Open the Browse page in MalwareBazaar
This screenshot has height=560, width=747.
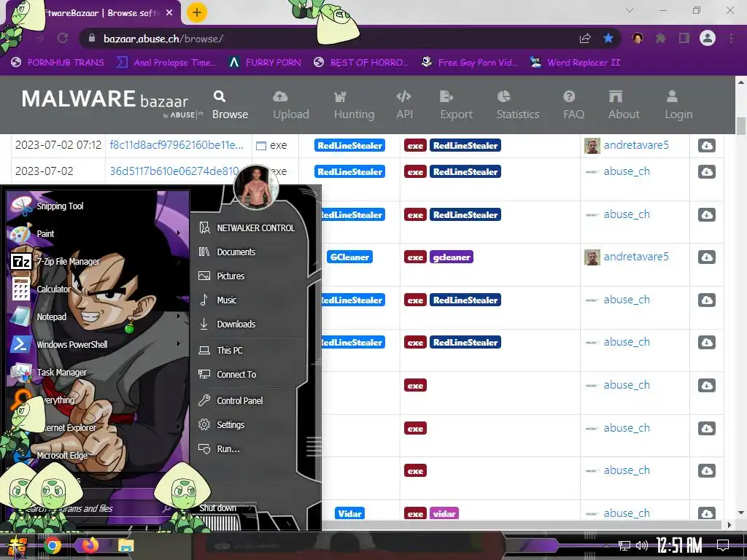(230, 105)
